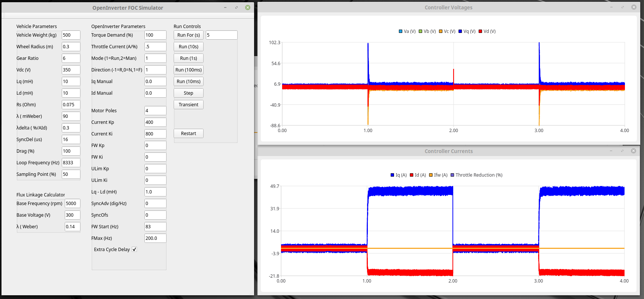Viewport: 644px width, 299px height.
Task: Select the Current Kp input field
Action: [x=155, y=122]
